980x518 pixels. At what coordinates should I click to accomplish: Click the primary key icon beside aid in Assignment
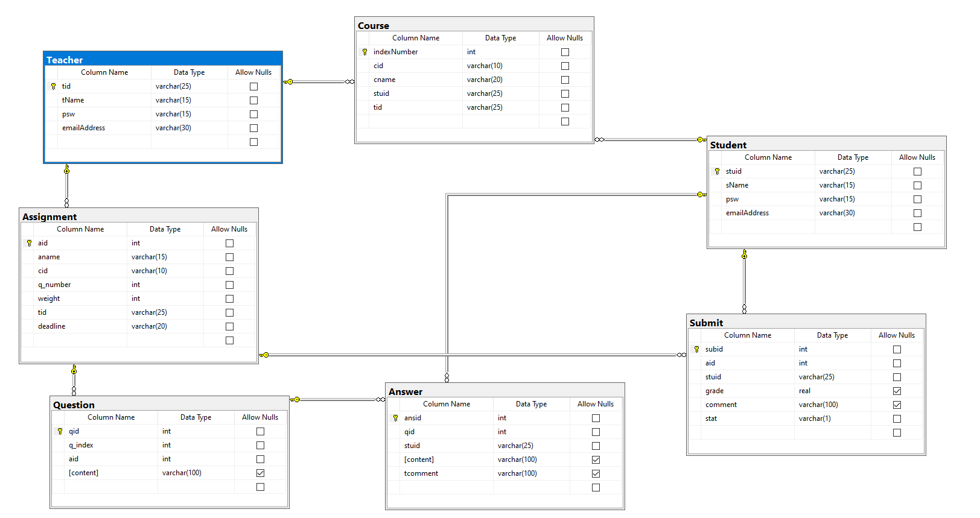point(29,243)
